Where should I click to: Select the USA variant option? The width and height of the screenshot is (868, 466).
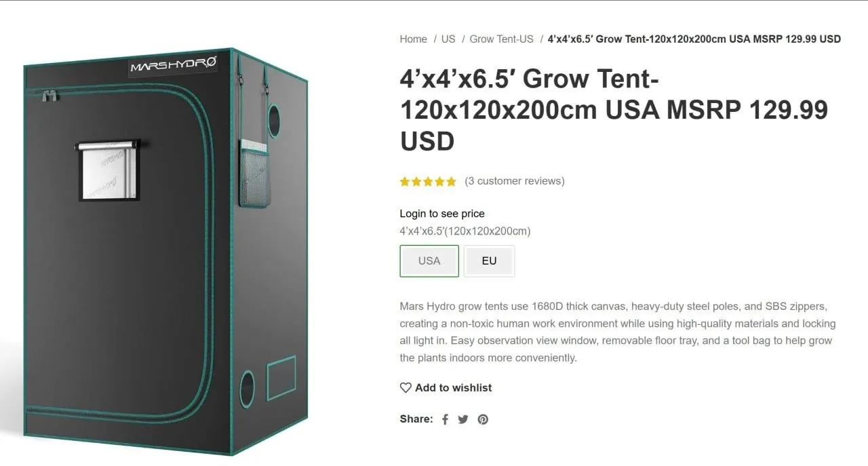(x=429, y=261)
